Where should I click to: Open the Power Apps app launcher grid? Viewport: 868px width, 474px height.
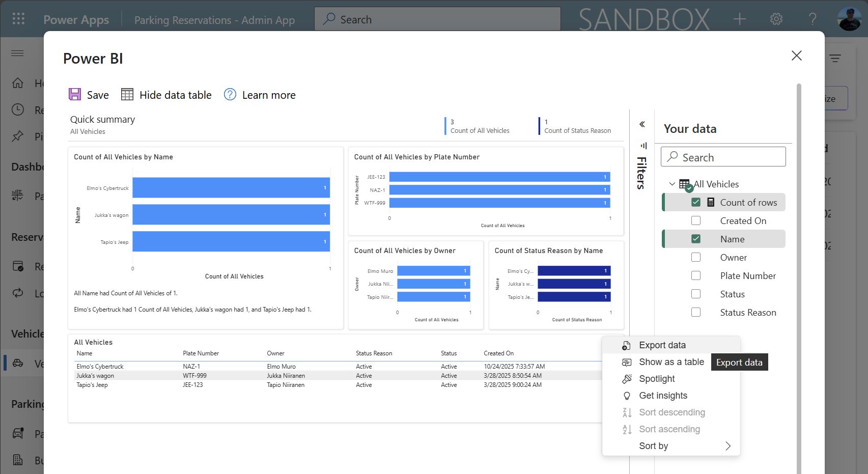pyautogui.click(x=18, y=19)
